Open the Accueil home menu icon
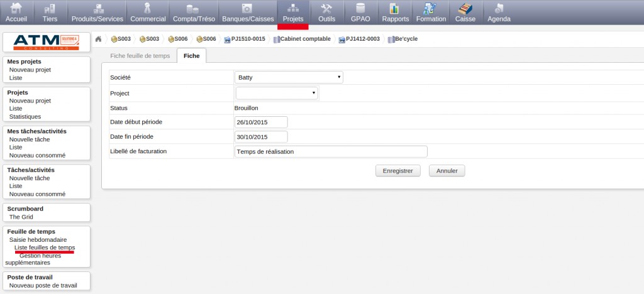Image resolution: width=644 pixels, height=294 pixels. (16, 8)
